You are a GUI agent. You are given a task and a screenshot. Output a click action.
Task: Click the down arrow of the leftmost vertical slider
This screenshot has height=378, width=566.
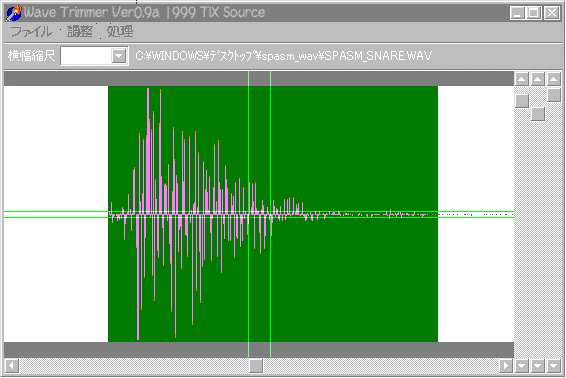click(x=522, y=366)
